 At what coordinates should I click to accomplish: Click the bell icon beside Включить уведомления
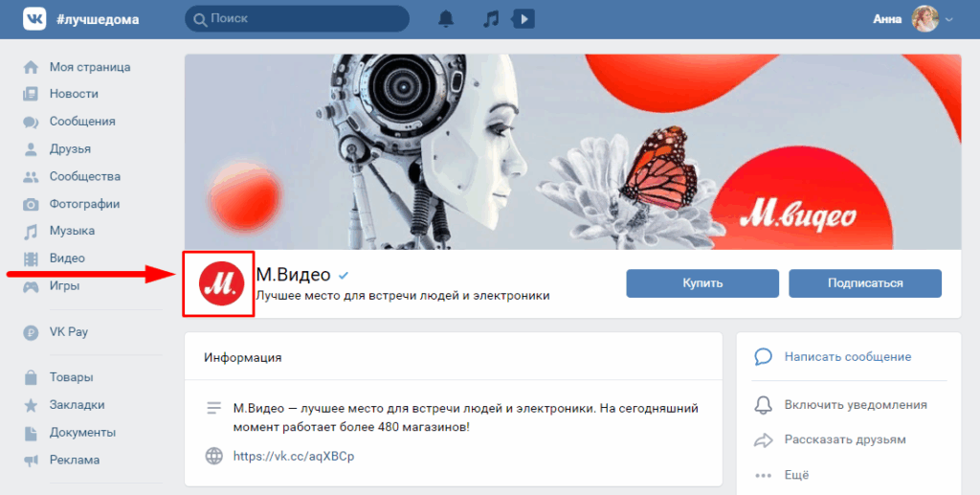coord(763,405)
